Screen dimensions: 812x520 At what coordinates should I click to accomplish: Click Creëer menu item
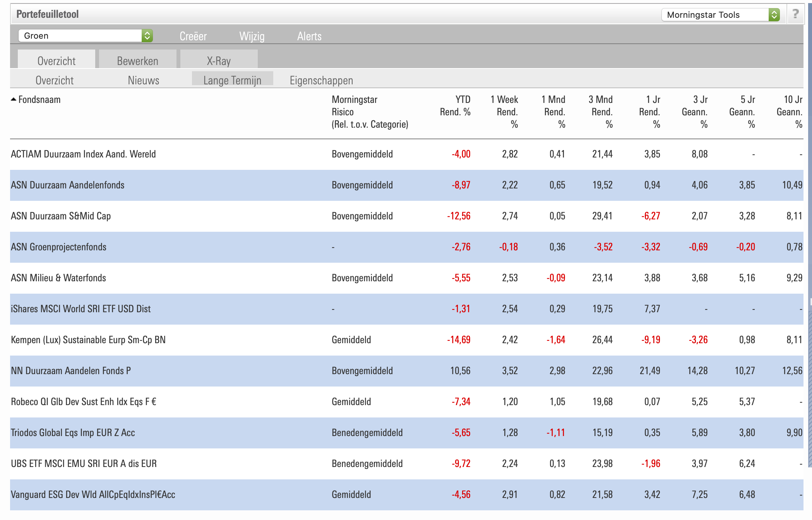[x=193, y=36]
